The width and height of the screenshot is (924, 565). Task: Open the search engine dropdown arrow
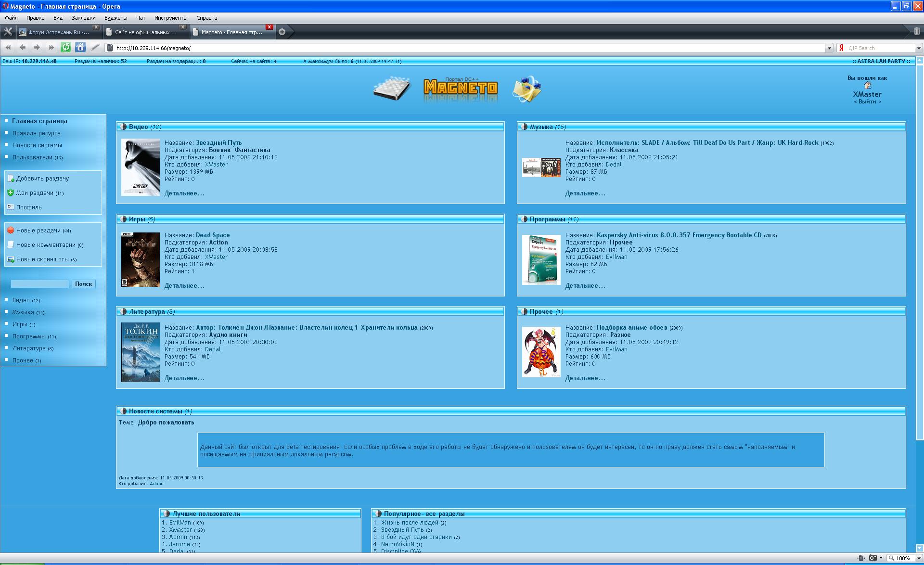tap(918, 48)
